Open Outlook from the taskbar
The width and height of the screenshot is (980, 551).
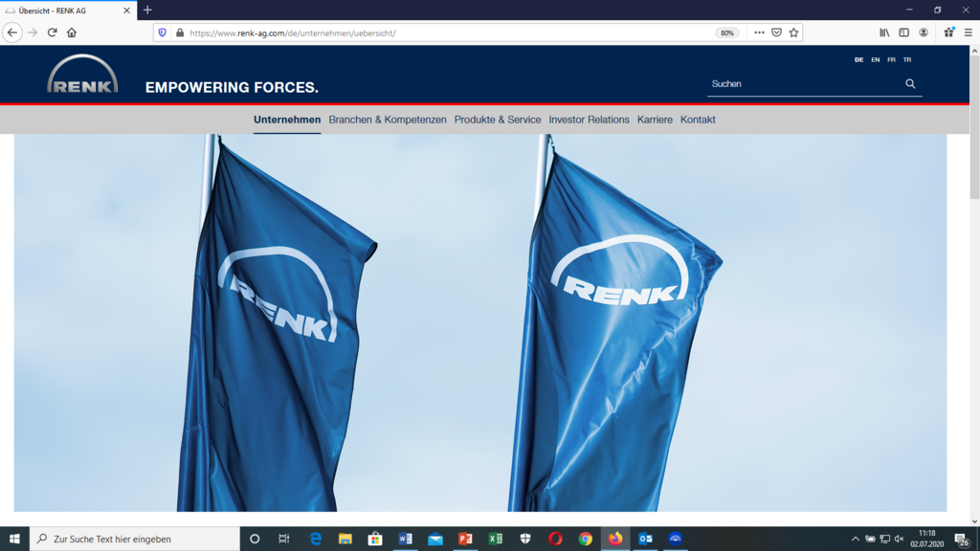pos(645,539)
